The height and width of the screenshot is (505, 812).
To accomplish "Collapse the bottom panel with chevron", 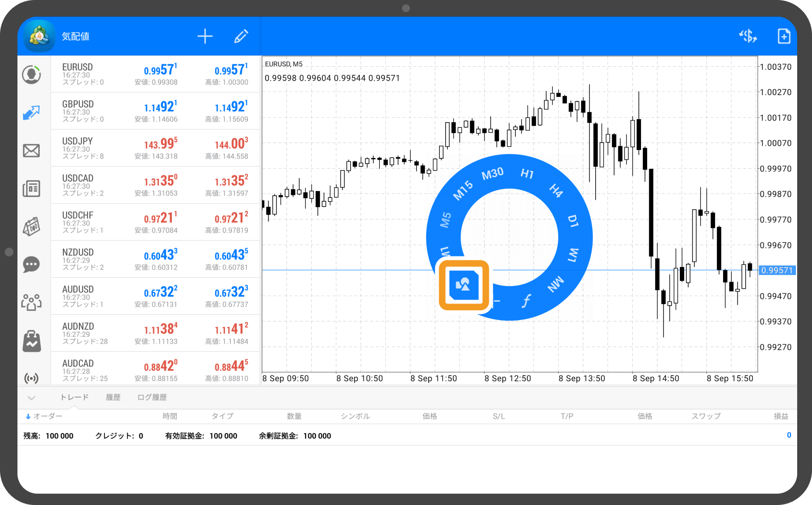I will (x=31, y=398).
